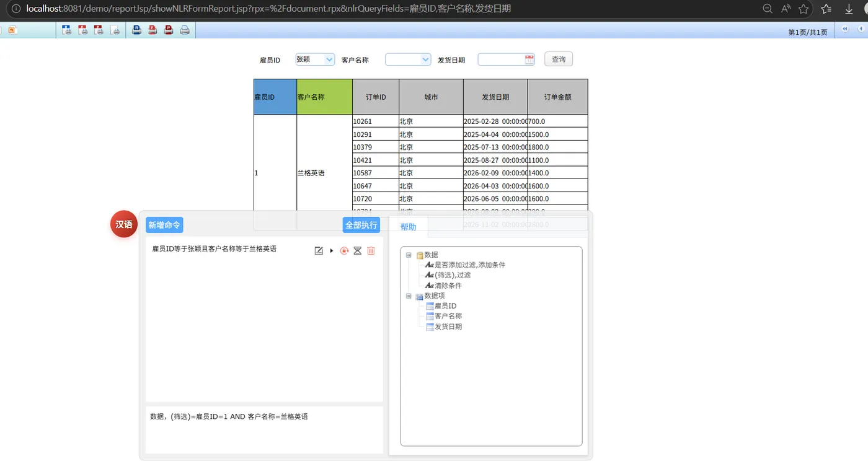Click order ID cell 10379
The width and height of the screenshot is (868, 461).
376,147
